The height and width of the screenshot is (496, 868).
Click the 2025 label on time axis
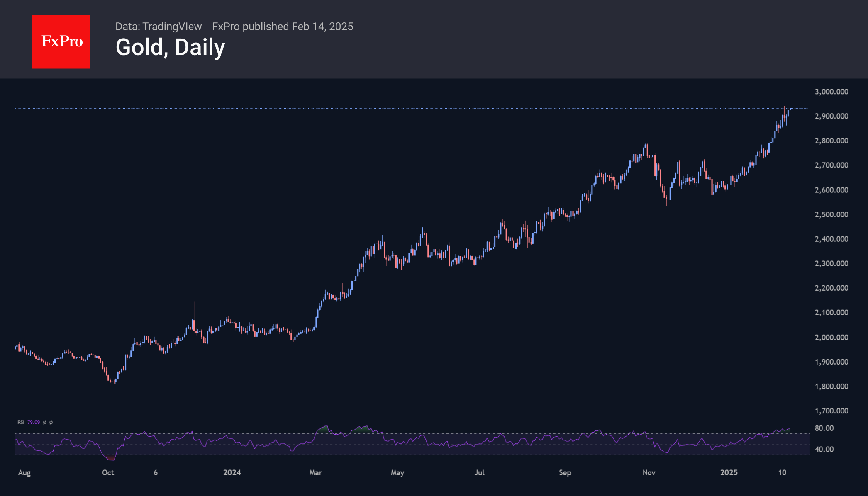[729, 472]
